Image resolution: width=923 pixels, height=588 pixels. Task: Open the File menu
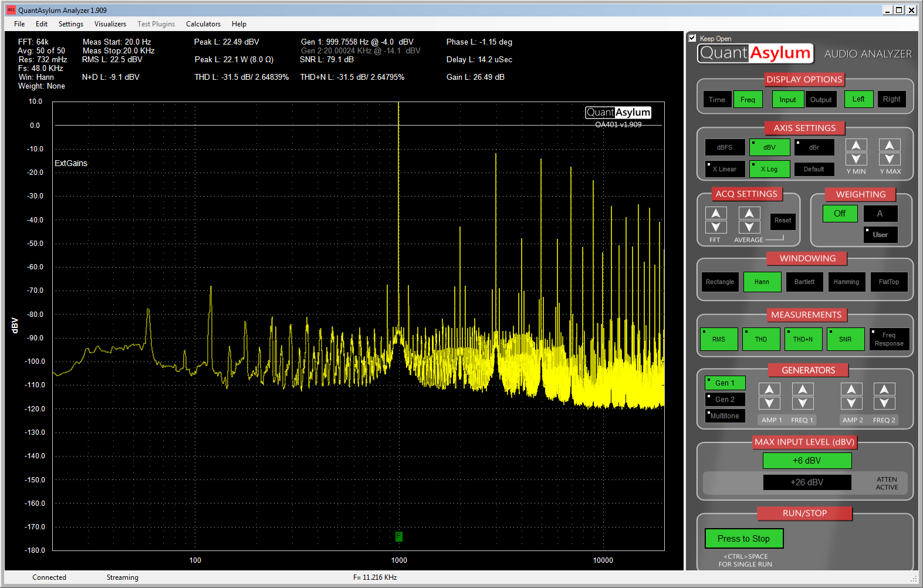tap(19, 24)
